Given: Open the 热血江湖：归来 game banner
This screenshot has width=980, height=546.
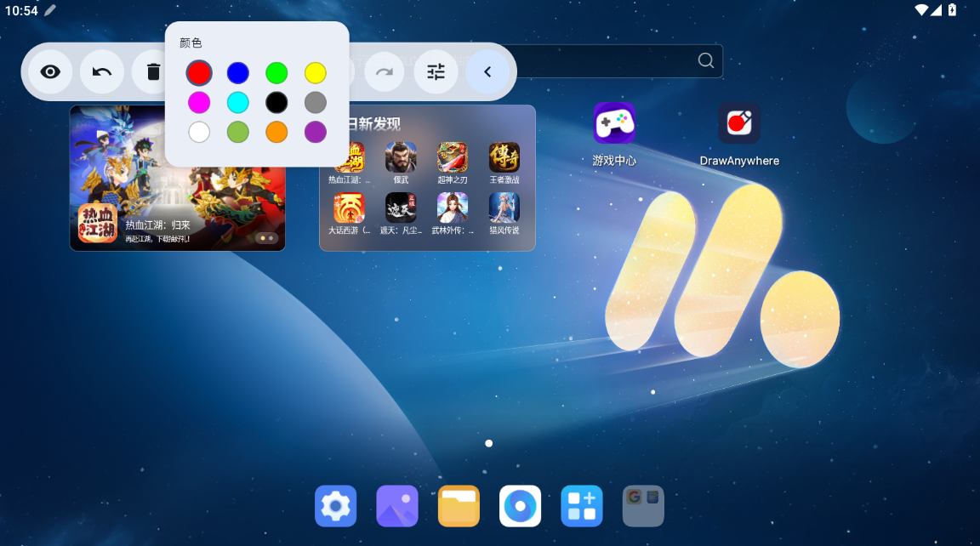Looking at the screenshot, I should 177,178.
